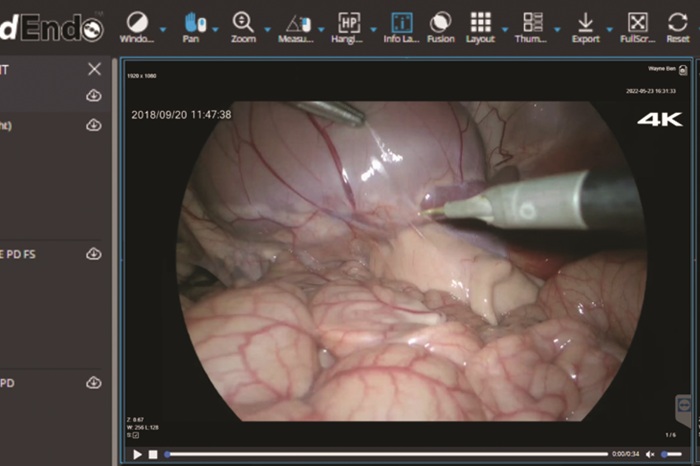Click the 'Wayne Eien' patient name

coord(662,68)
